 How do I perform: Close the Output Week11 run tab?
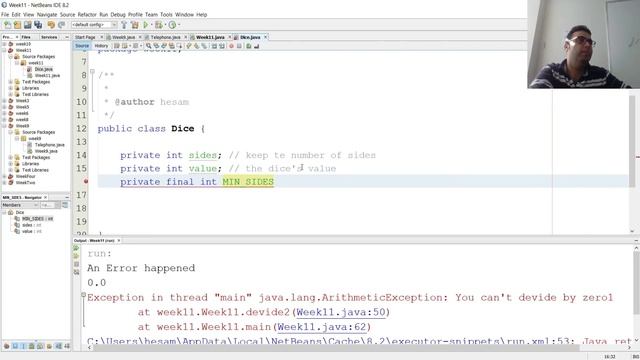pos(119,241)
